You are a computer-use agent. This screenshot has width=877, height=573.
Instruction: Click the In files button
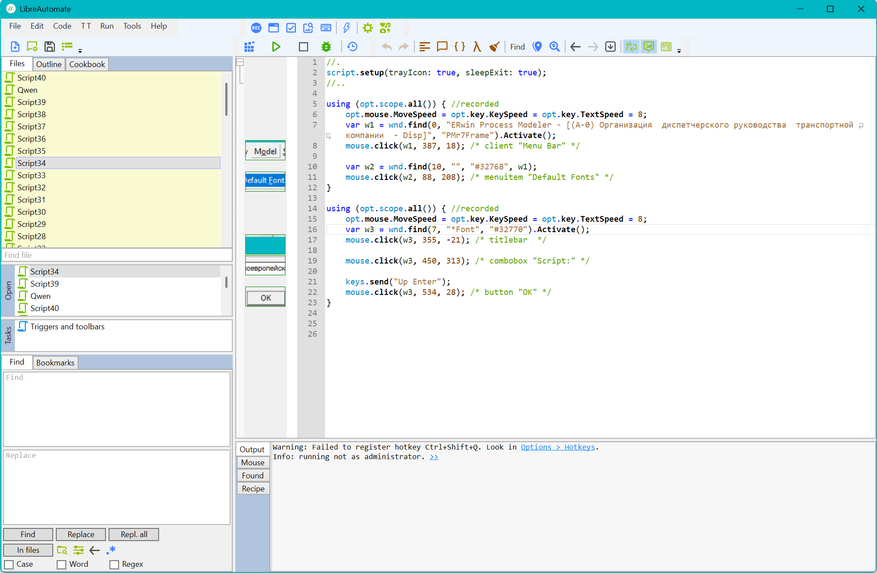tap(28, 550)
